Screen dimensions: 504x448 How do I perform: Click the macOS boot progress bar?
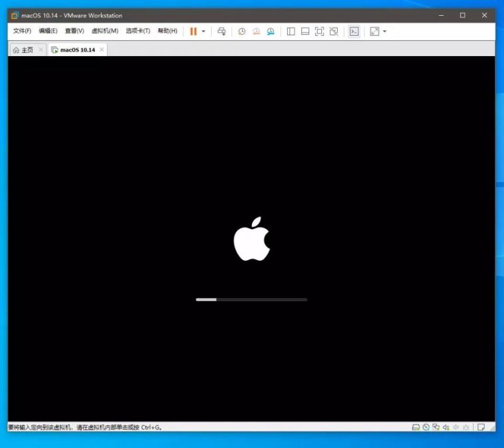251,299
